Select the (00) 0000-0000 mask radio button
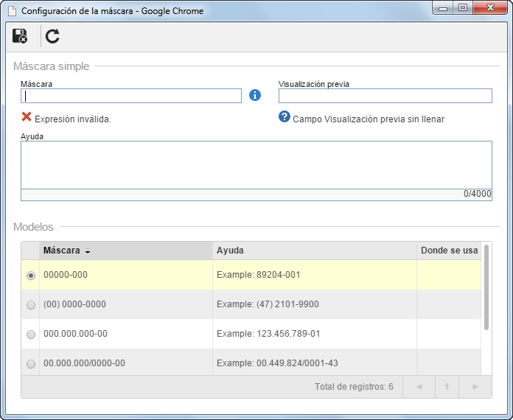This screenshot has height=420, width=513. 31,305
